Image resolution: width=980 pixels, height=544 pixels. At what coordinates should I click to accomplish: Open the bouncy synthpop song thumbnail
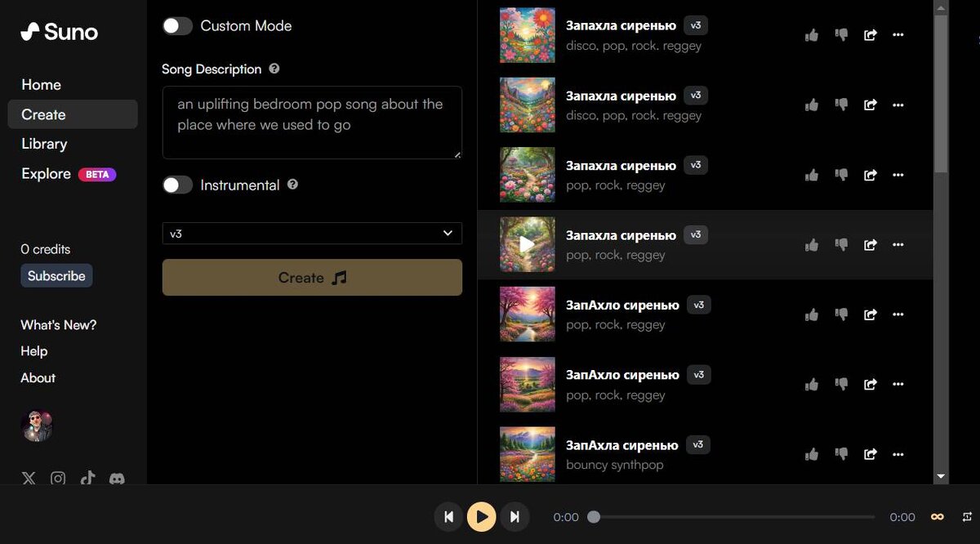coord(527,454)
